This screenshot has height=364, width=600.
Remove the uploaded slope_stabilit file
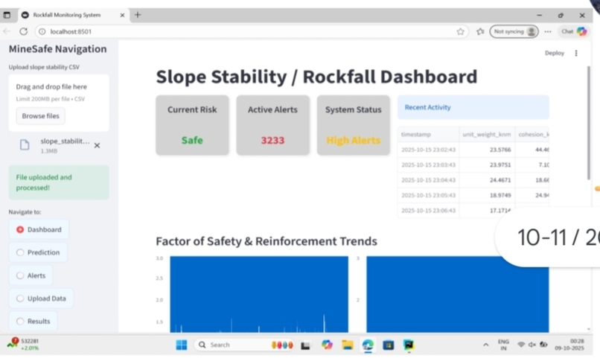[x=98, y=145]
